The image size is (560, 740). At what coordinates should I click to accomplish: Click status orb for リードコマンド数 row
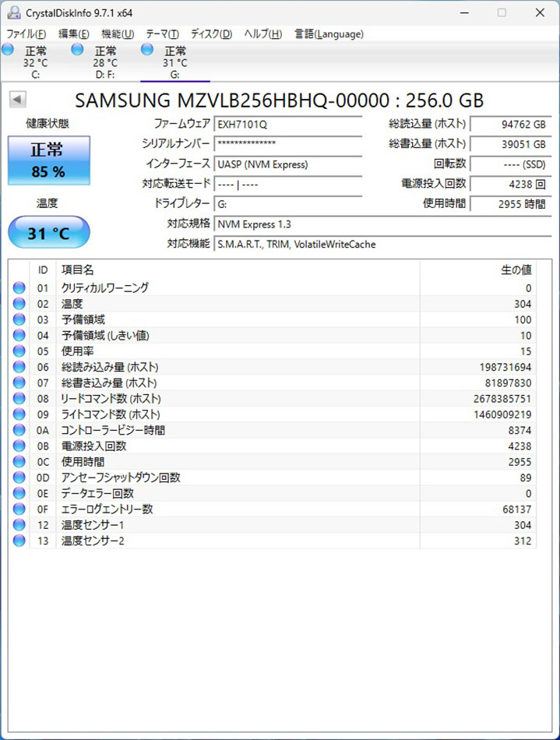click(x=19, y=398)
